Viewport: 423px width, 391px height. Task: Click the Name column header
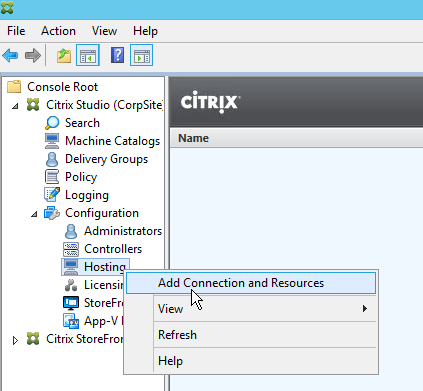(194, 138)
